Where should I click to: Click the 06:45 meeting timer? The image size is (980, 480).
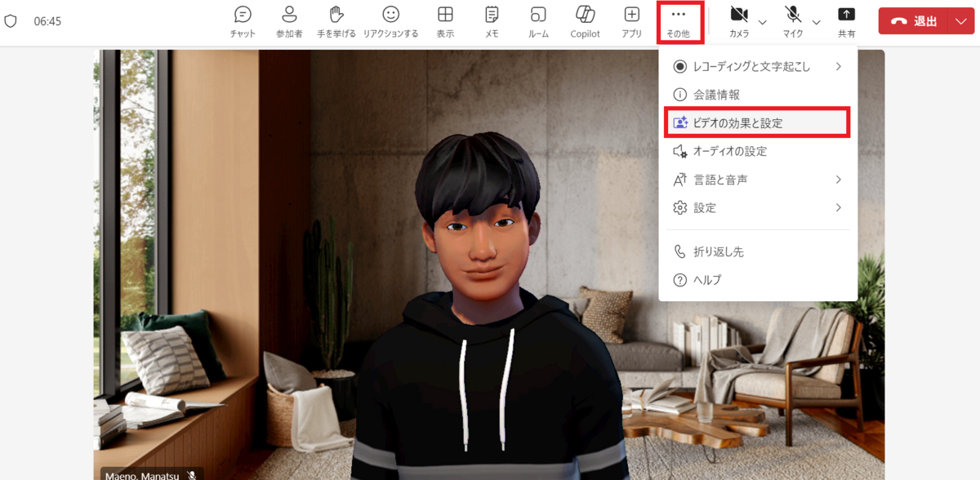coord(47,22)
